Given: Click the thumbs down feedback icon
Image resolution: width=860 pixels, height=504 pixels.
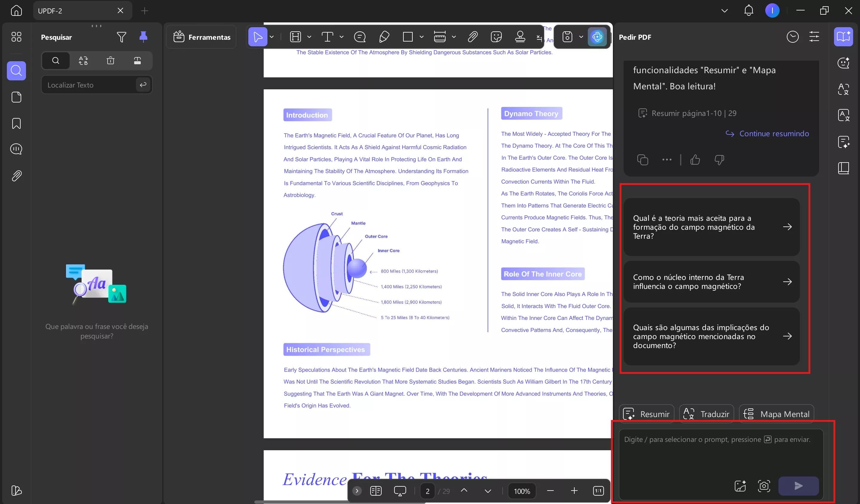Looking at the screenshot, I should click(719, 160).
